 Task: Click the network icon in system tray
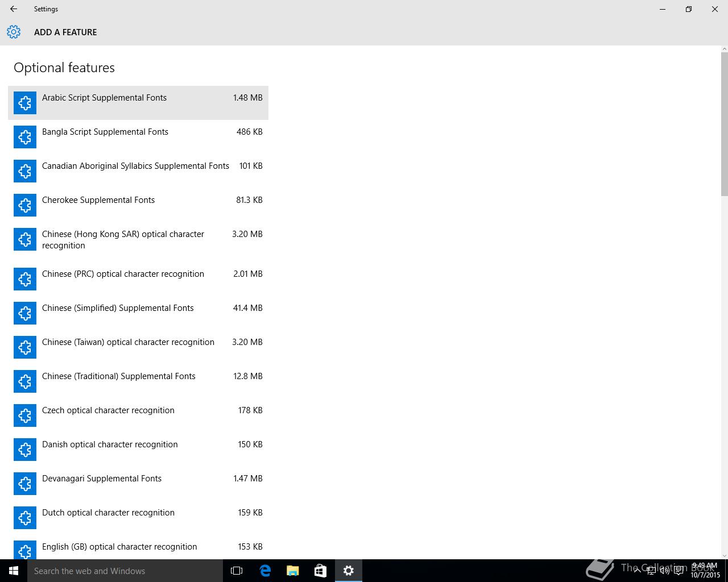coord(651,571)
